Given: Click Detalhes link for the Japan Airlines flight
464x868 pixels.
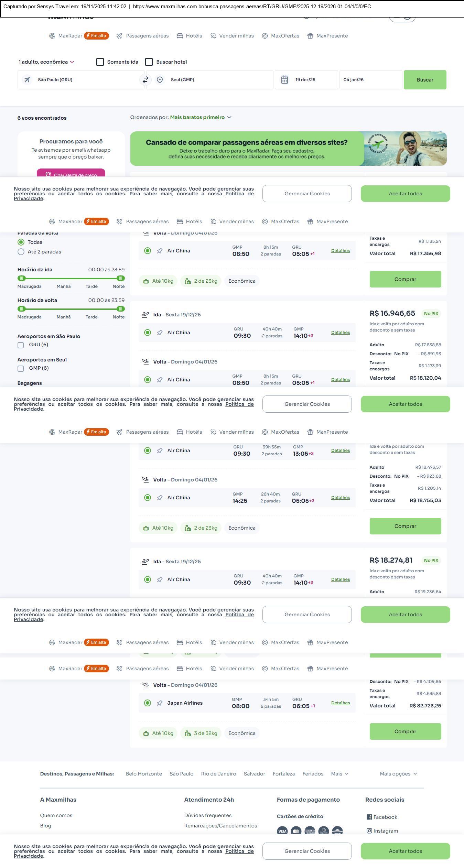Looking at the screenshot, I should click(340, 703).
